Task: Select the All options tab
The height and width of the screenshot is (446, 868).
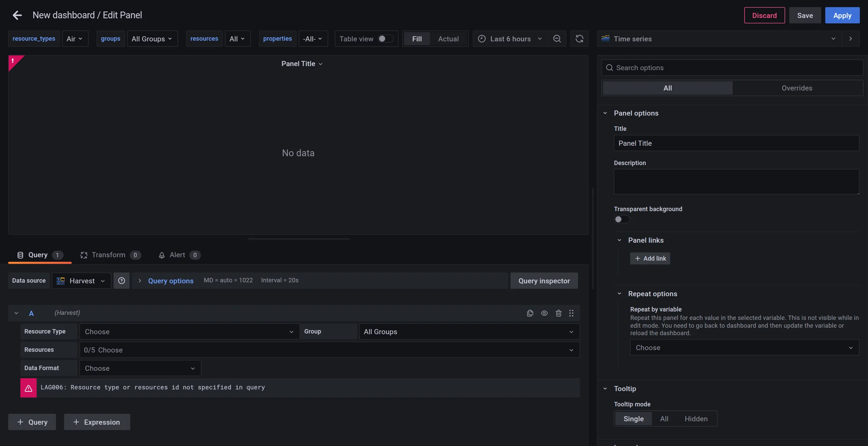Action: (668, 88)
